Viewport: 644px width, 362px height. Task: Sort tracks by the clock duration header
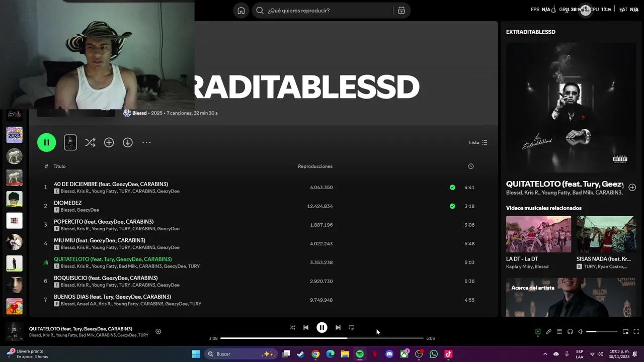click(471, 166)
